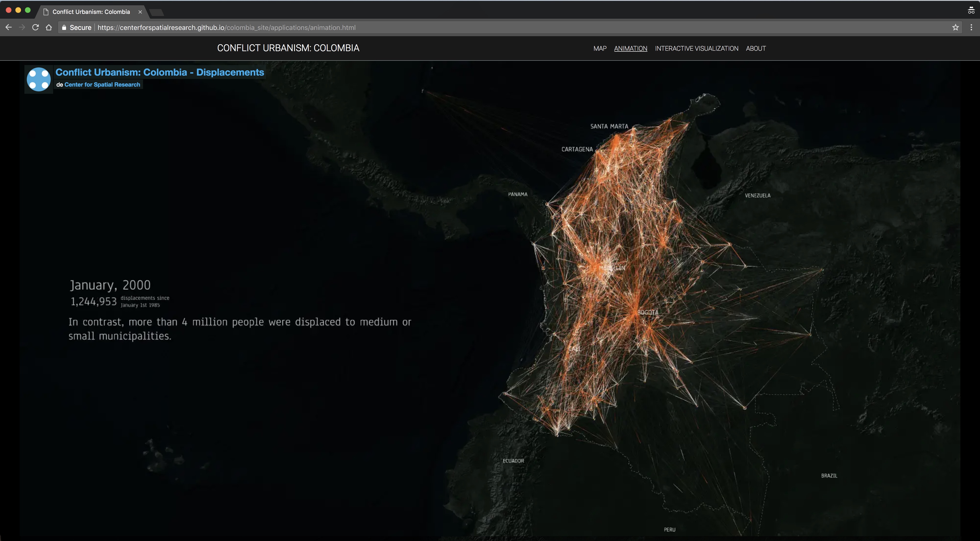
Task: Reload the page with the refresh icon
Action: [x=35, y=27]
